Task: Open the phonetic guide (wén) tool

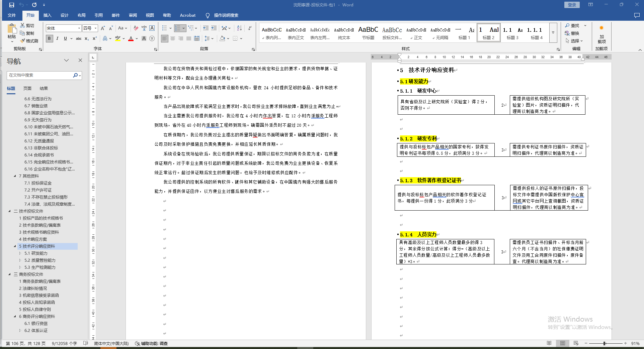Action: (x=144, y=28)
